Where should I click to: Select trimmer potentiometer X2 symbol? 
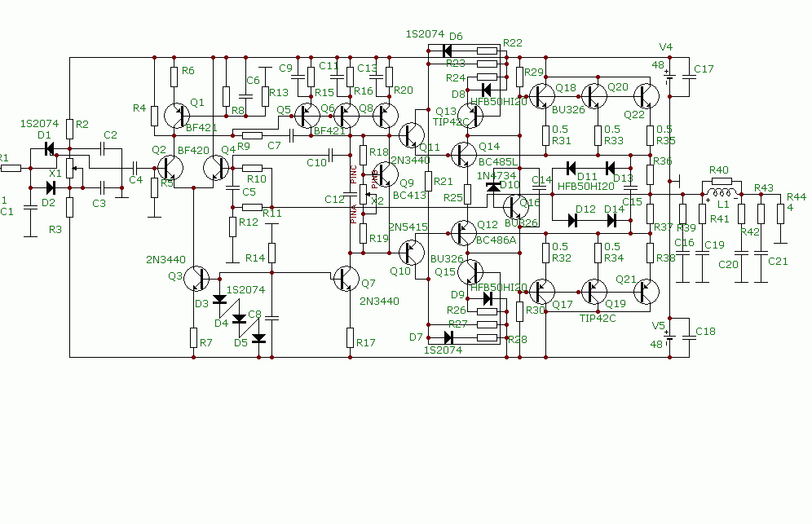(x=364, y=194)
